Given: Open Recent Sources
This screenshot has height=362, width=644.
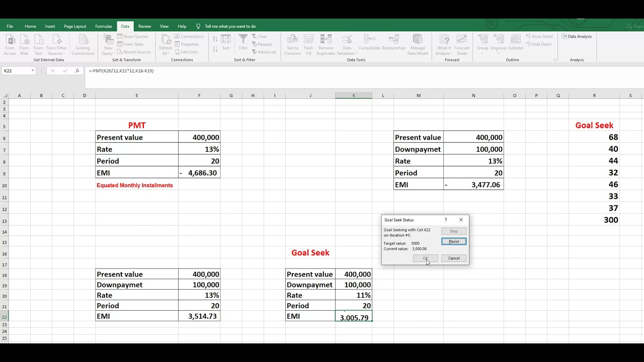Looking at the screenshot, I should [x=133, y=52].
